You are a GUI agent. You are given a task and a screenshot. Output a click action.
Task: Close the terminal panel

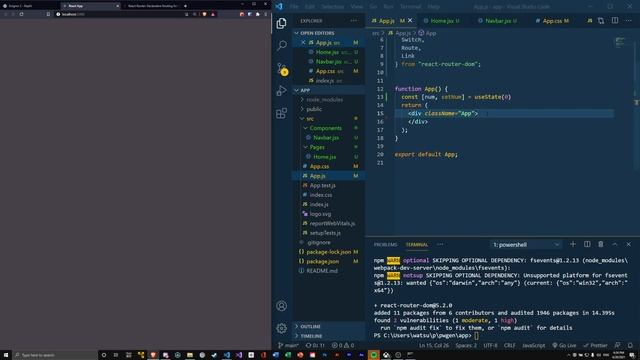[629, 244]
